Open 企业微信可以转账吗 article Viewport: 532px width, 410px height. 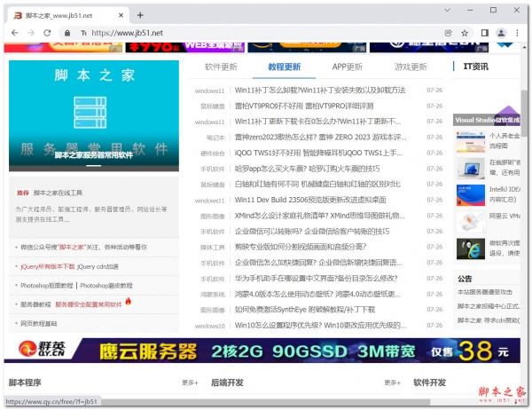312,232
